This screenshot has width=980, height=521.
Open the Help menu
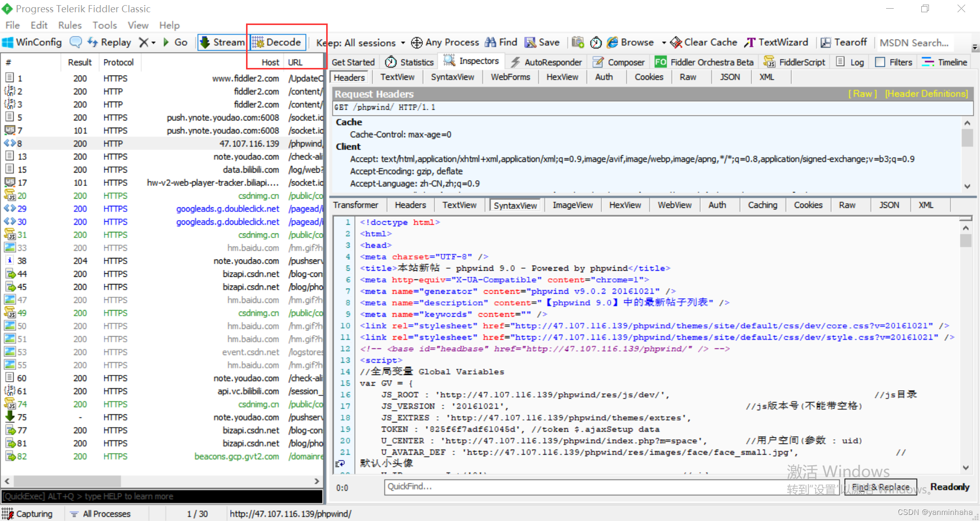point(169,25)
